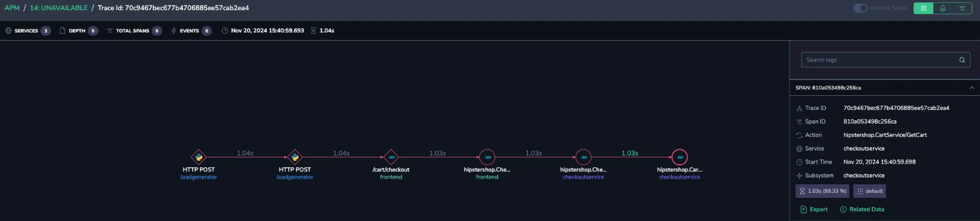This screenshot has height=221, width=980.
Task: Select checkoutservice hipstershop.Che... span node
Action: 584,157
